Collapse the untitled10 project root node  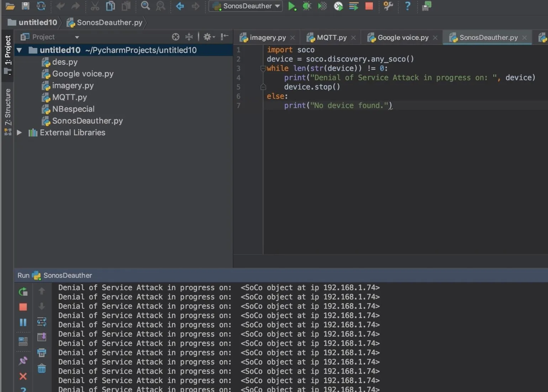click(19, 50)
